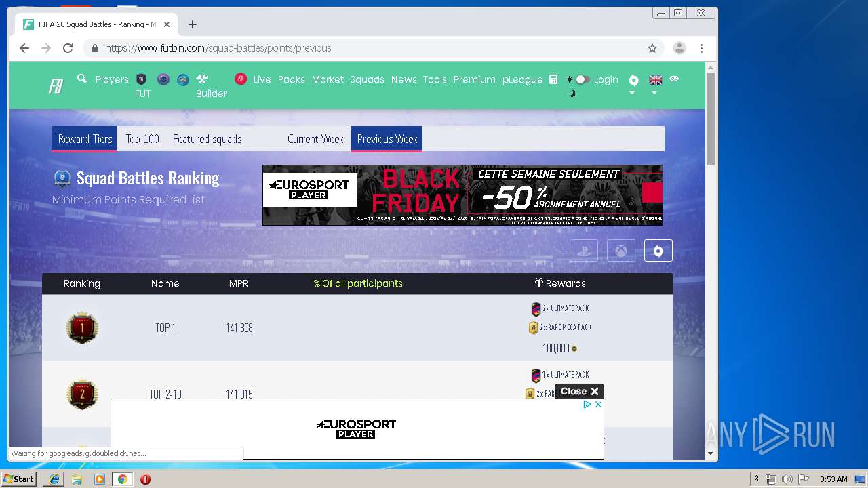Open the Players menu

pos(112,79)
